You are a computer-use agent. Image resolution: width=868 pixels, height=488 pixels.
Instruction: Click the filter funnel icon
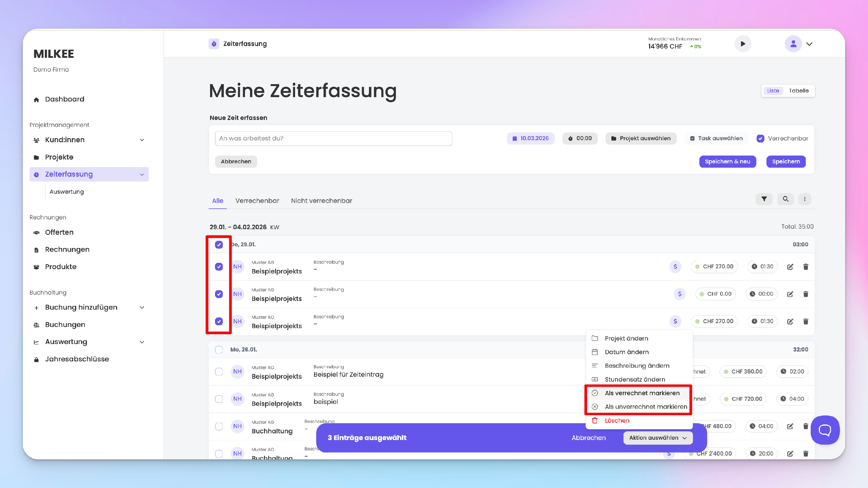tap(764, 199)
